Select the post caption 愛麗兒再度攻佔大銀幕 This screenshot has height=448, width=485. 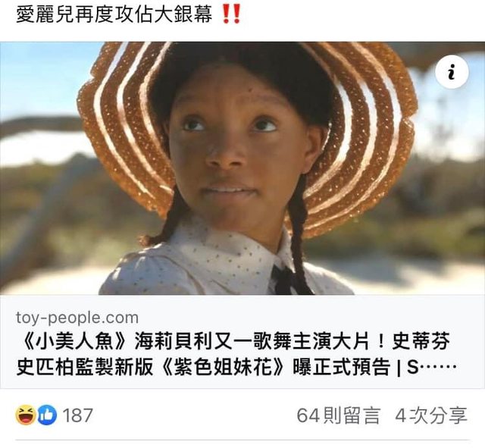pyautogui.click(x=114, y=14)
